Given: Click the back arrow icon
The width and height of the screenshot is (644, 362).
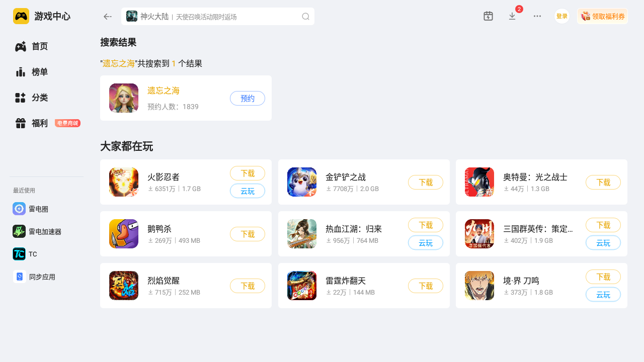Looking at the screenshot, I should [107, 17].
